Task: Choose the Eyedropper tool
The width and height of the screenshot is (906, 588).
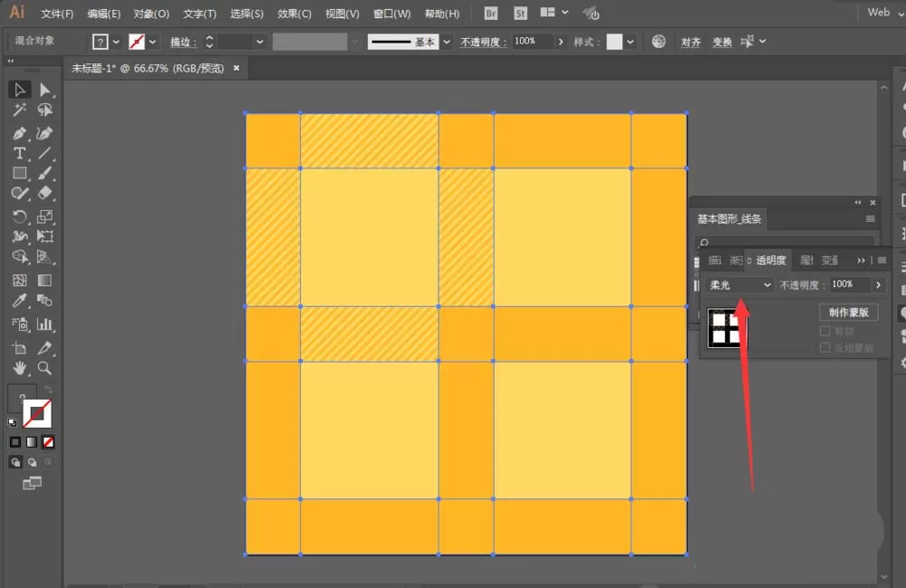Action: [19, 301]
